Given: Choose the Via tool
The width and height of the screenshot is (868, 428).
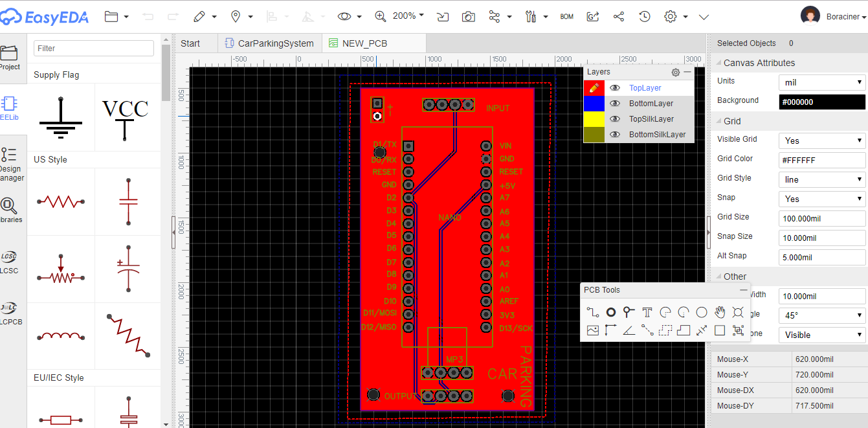Looking at the screenshot, I should point(628,312).
